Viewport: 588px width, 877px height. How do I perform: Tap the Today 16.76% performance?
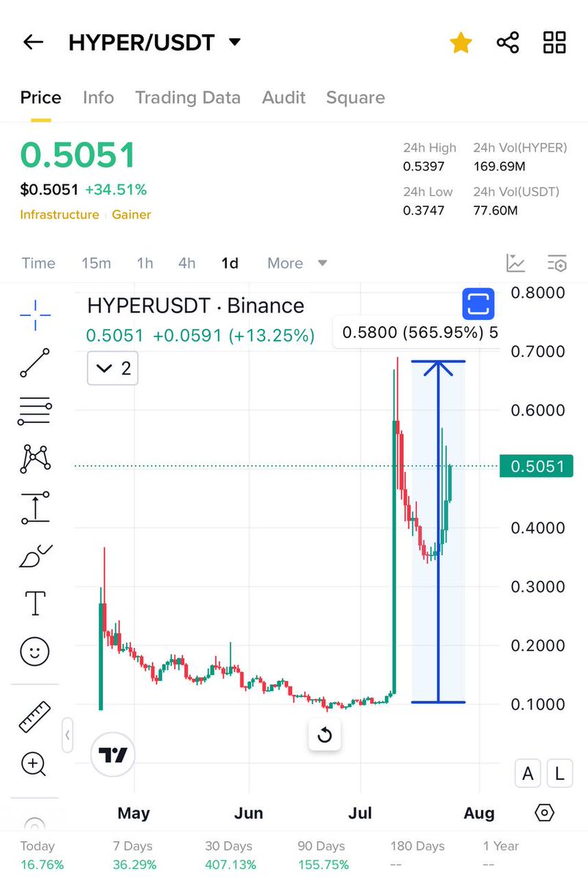pos(42,855)
